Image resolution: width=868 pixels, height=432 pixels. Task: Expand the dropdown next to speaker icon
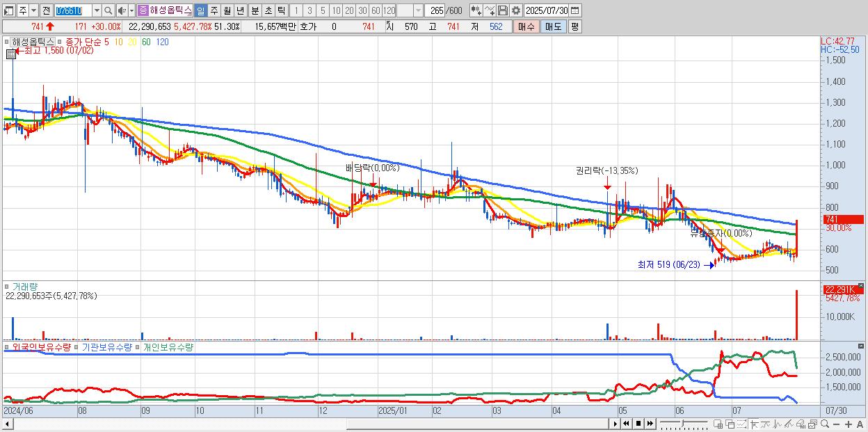click(131, 10)
